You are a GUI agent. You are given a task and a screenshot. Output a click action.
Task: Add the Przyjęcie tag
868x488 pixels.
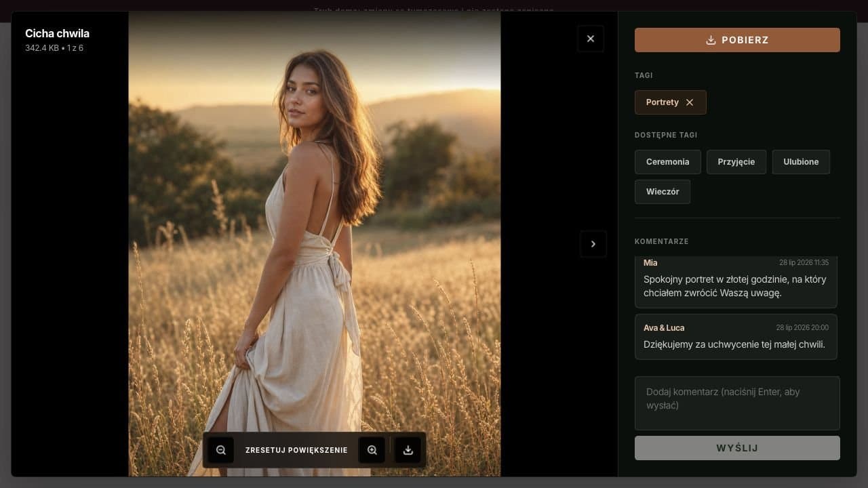point(736,162)
